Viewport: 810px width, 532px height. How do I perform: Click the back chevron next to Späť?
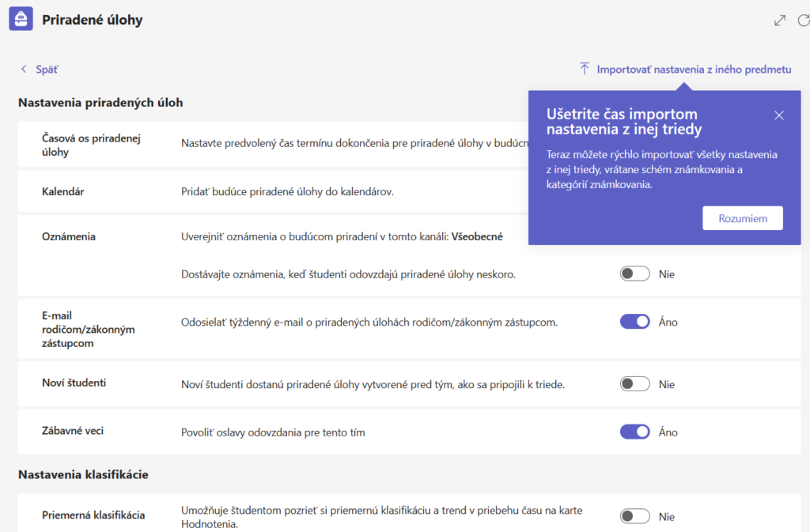point(23,69)
